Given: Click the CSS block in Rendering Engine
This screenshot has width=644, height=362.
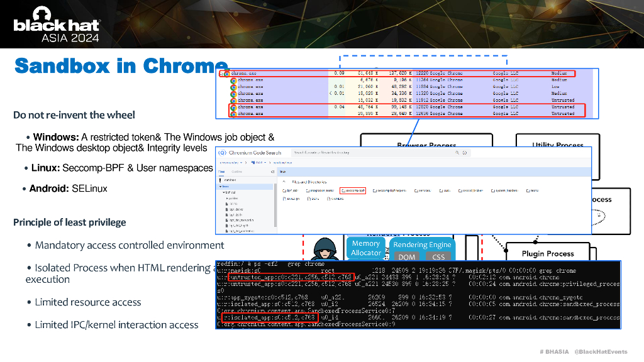Looking at the screenshot, I should pyautogui.click(x=438, y=256).
